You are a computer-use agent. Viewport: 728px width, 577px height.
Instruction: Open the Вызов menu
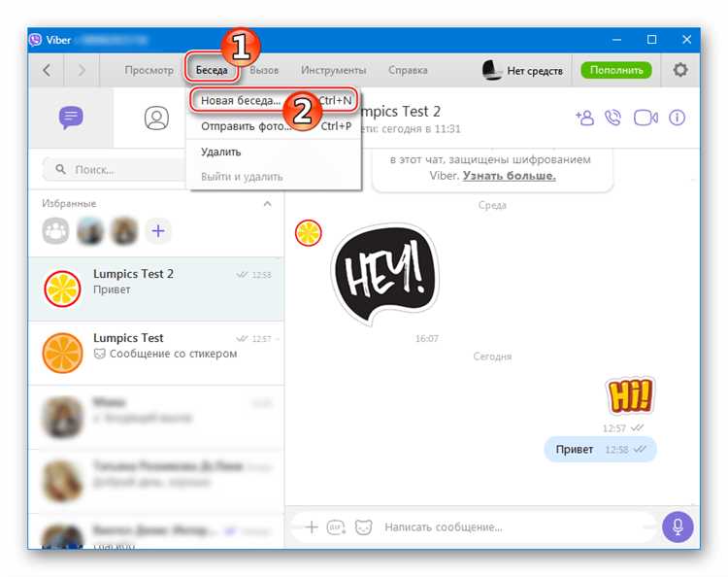264,70
